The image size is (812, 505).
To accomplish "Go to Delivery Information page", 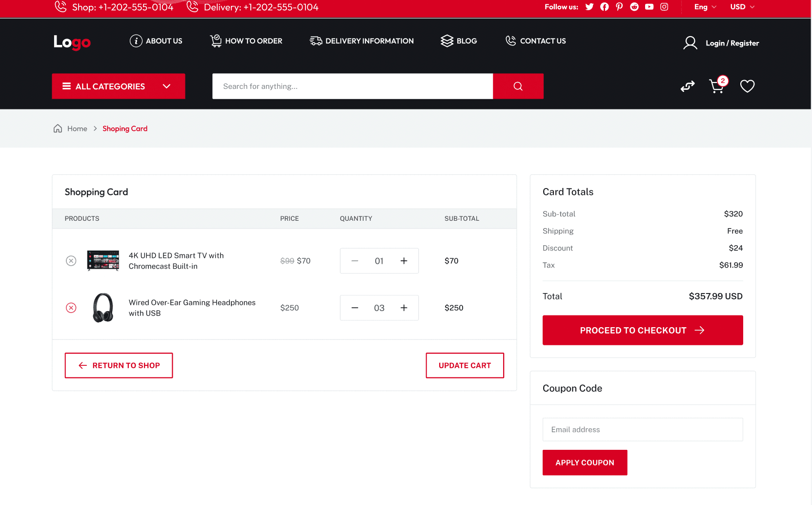I will click(x=362, y=41).
